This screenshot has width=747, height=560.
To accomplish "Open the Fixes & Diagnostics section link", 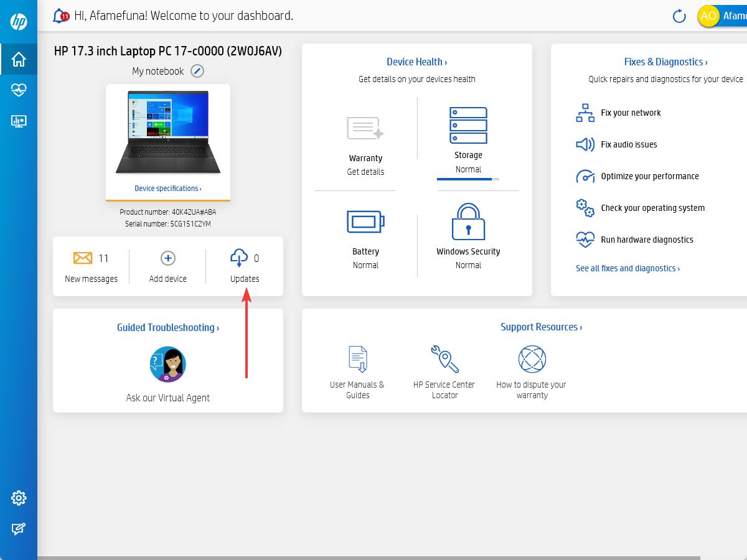I will coord(666,62).
